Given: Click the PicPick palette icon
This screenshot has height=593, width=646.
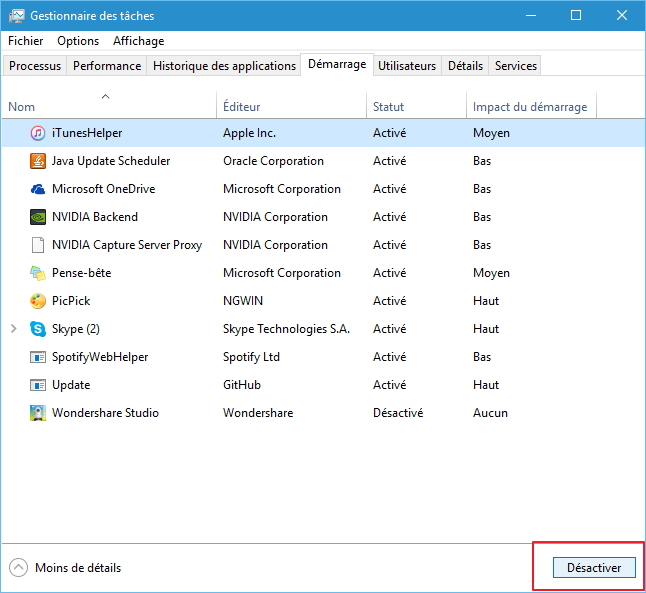Looking at the screenshot, I should tap(37, 301).
